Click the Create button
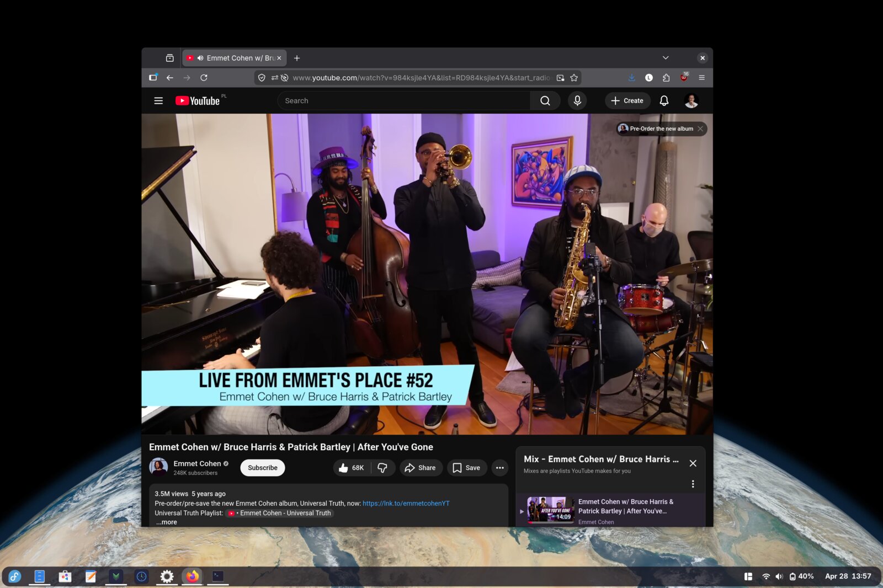 627,101
